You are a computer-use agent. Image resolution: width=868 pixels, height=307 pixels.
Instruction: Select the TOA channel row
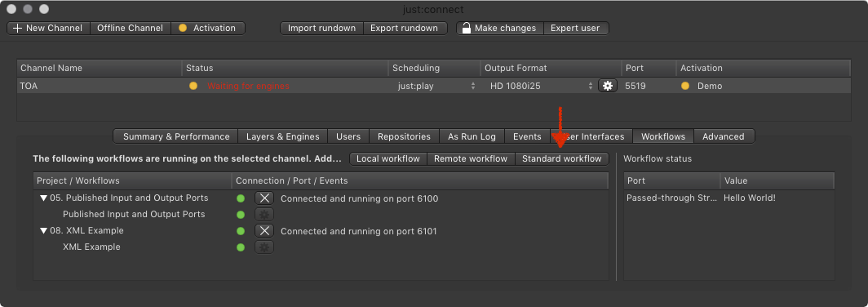click(x=433, y=86)
